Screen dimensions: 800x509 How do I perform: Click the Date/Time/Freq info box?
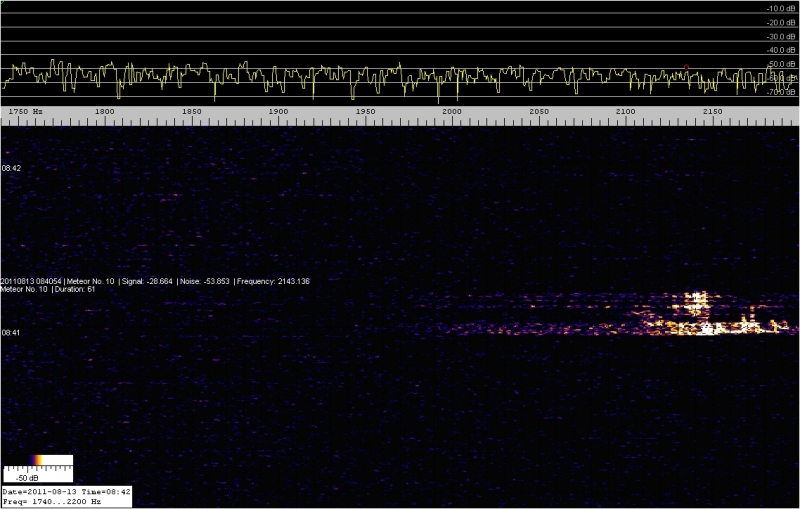pos(66,497)
